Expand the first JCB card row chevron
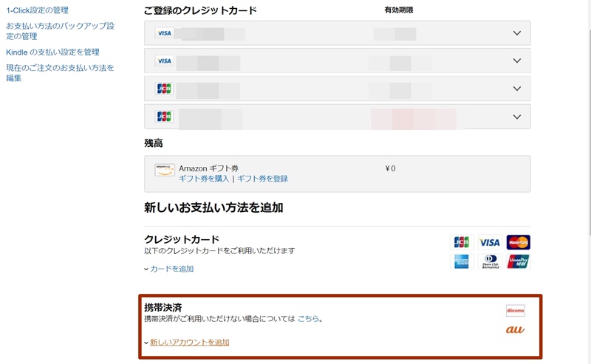591x364 pixels. (516, 89)
